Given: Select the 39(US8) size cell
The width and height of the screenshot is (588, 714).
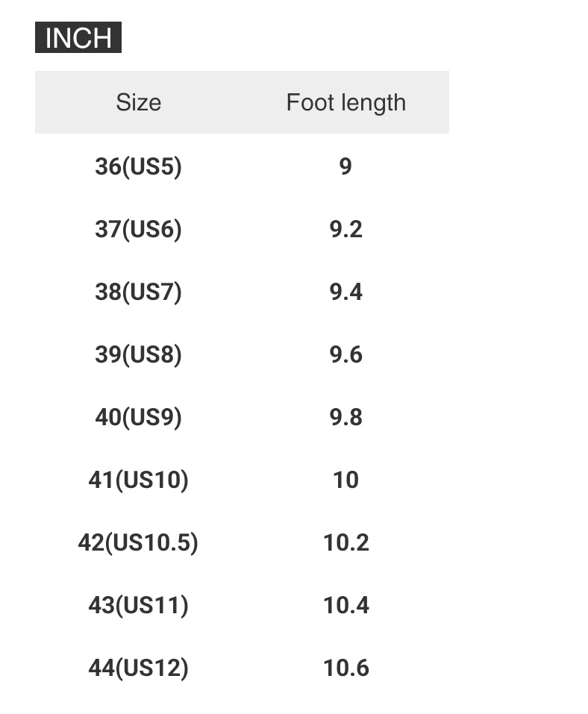Looking at the screenshot, I should 138,354.
